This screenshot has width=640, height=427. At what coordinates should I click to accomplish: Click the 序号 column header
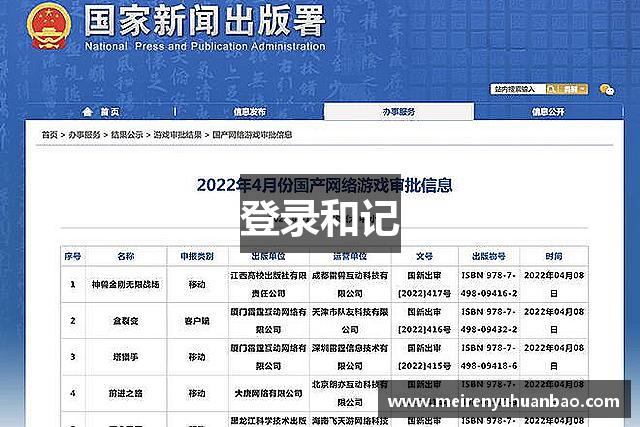click(73, 256)
